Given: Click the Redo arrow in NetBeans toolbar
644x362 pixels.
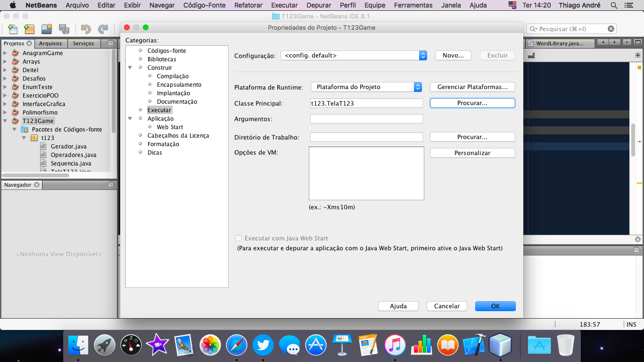Looking at the screenshot, I should (103, 29).
